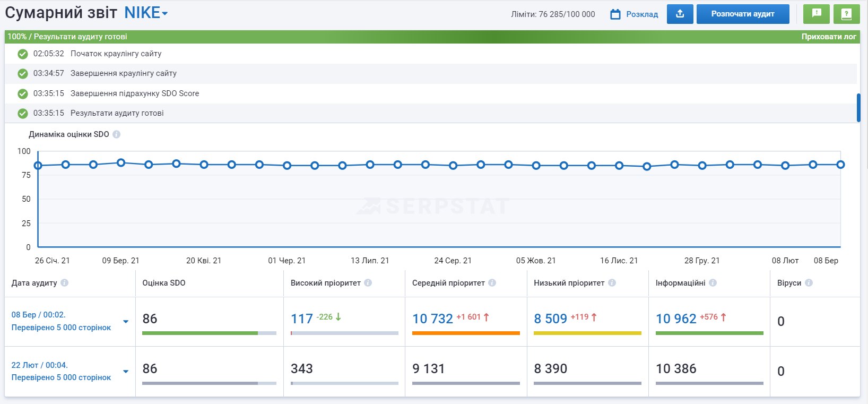Select first chart point at 26 Січ. 21
868x404 pixels.
pos(38,166)
